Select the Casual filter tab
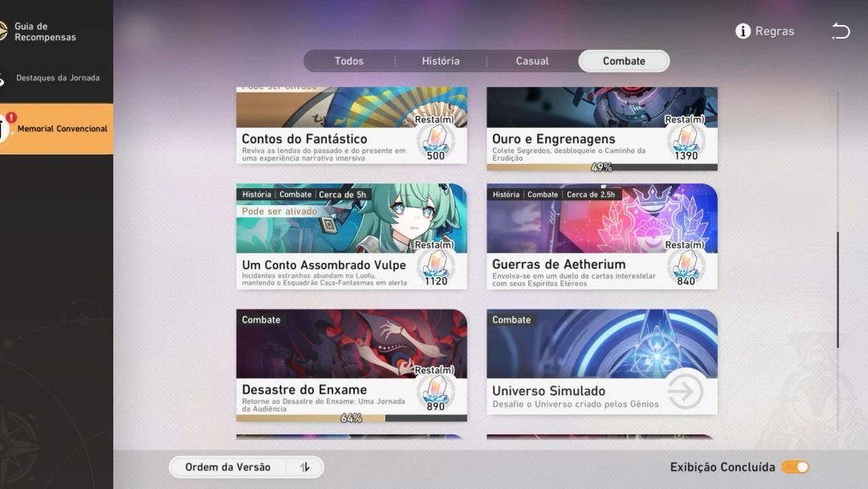868x489 pixels. (532, 61)
